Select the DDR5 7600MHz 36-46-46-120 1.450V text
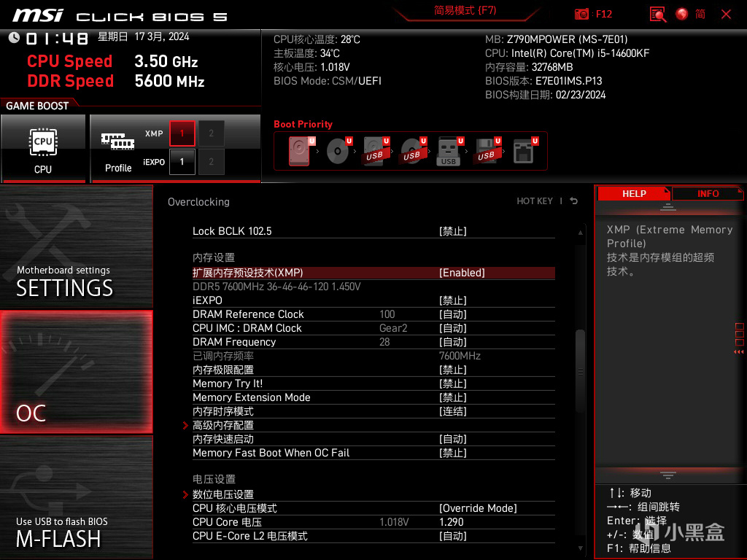Viewport: 747px width, 560px height. (x=276, y=287)
